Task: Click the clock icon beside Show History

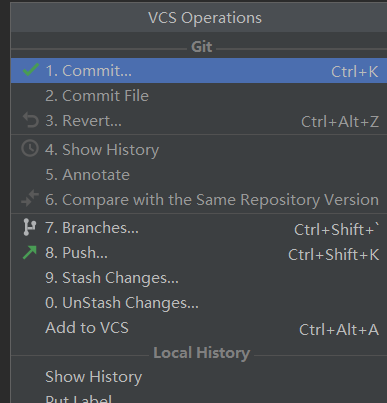Action: point(30,149)
